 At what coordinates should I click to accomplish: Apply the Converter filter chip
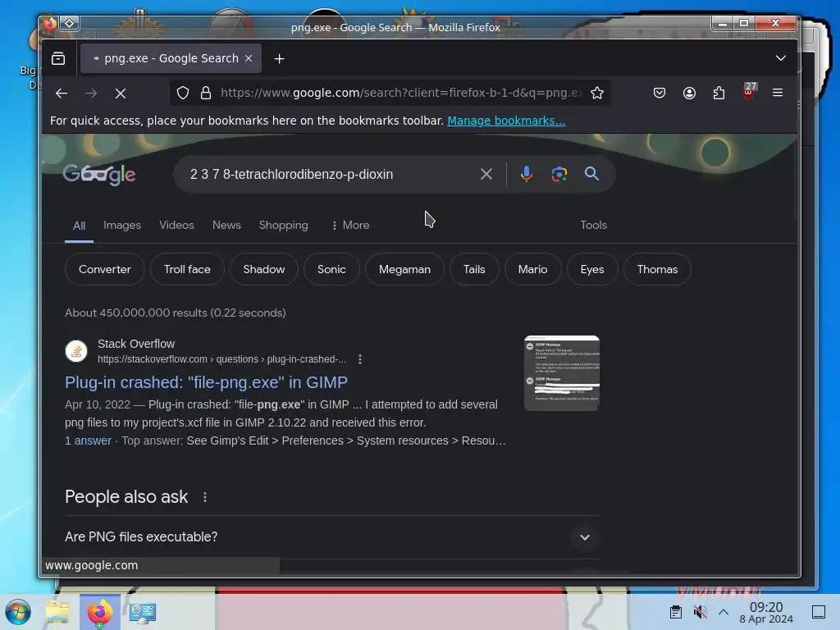[x=105, y=269]
